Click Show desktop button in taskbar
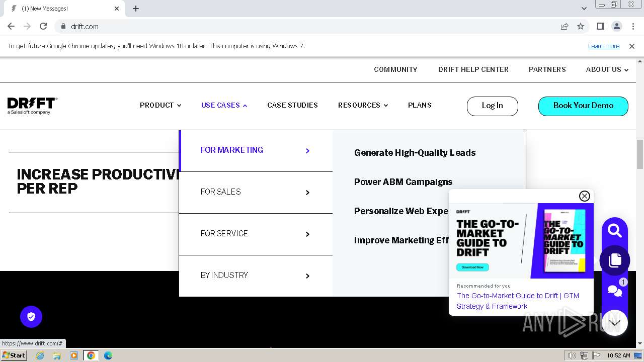The height and width of the screenshot is (362, 644). coord(638,355)
